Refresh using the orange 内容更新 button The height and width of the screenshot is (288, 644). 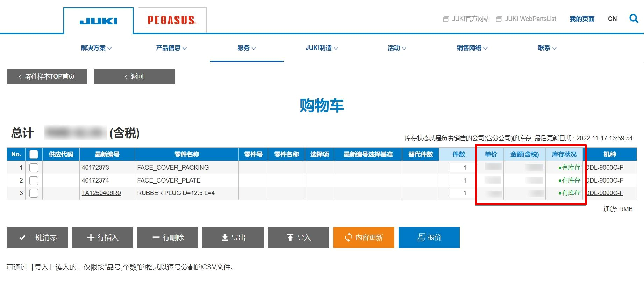[x=364, y=237]
